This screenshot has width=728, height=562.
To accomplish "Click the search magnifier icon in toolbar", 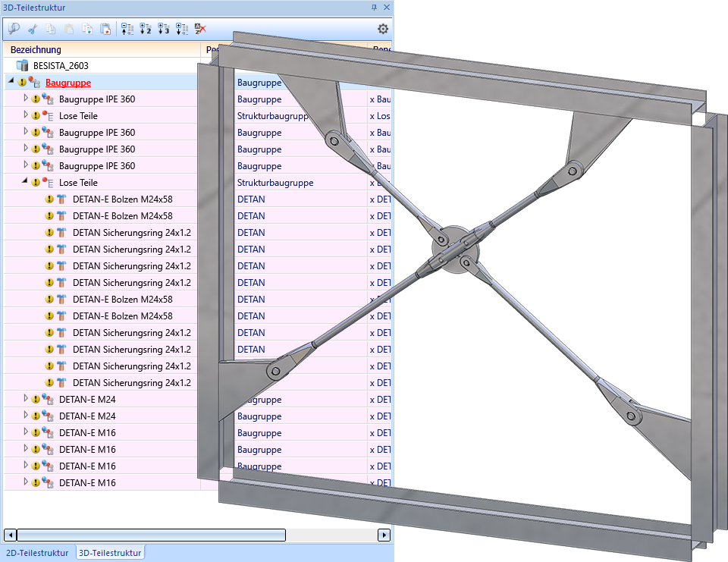I will [14, 29].
